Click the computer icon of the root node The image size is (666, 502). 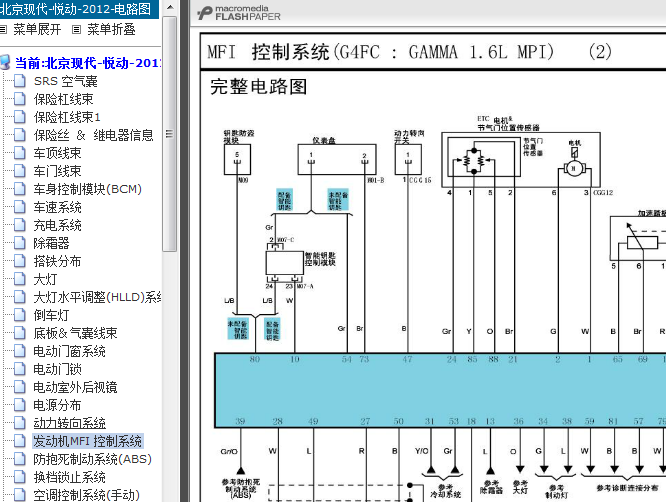pos(5,62)
